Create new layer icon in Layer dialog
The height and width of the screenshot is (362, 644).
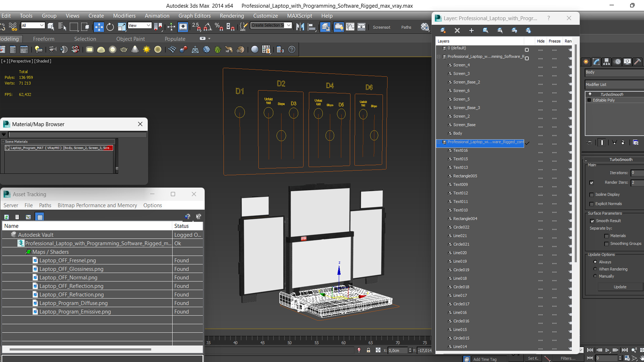click(x=443, y=31)
